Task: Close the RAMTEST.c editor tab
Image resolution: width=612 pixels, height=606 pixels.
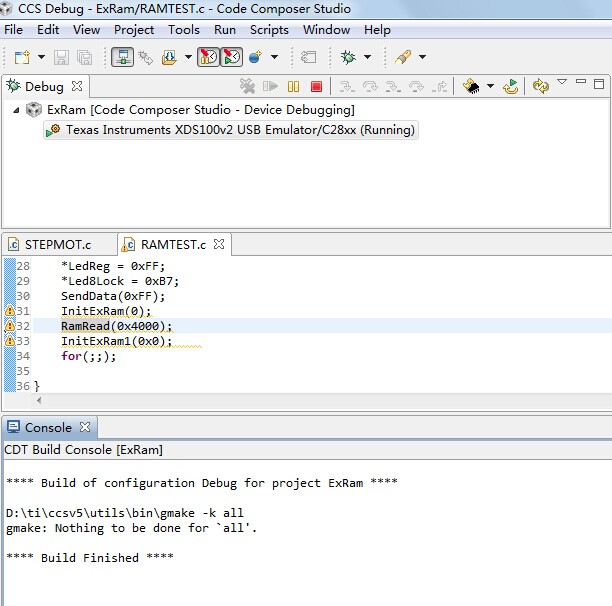Action: (219, 243)
